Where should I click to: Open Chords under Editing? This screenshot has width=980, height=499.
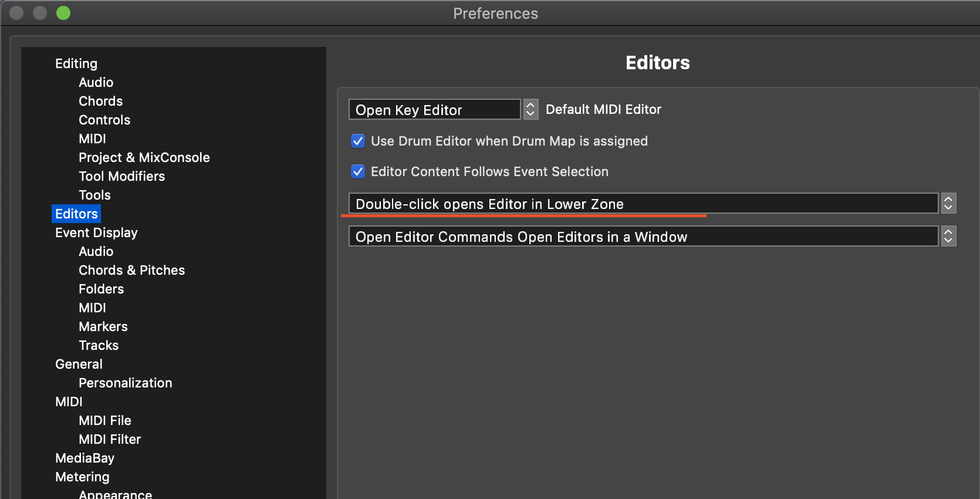(101, 101)
